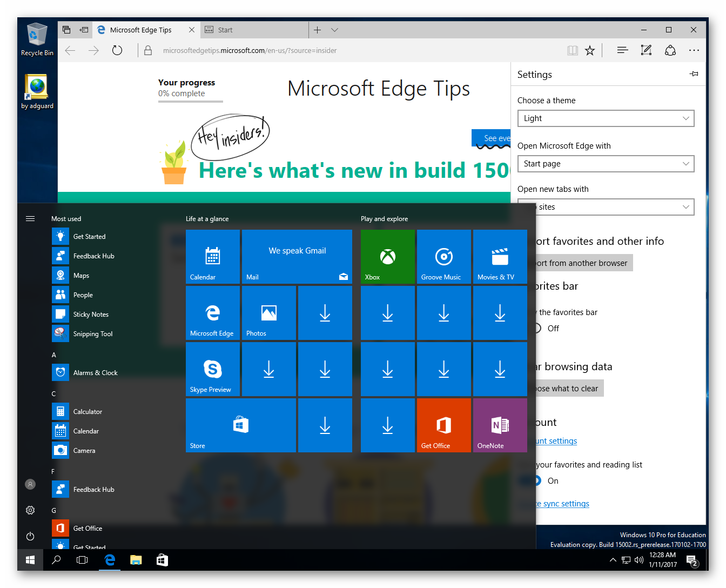Click the Your progress bar
The width and height of the screenshot is (726, 588).
click(190, 101)
